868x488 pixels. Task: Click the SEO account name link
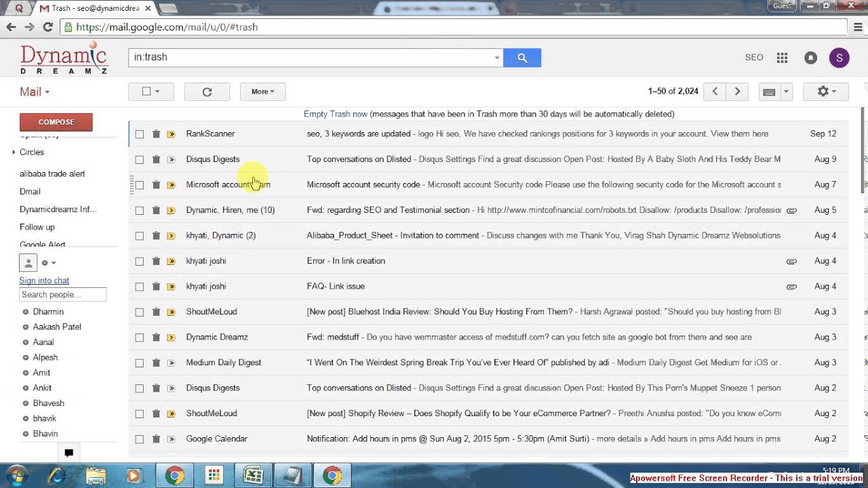[754, 58]
